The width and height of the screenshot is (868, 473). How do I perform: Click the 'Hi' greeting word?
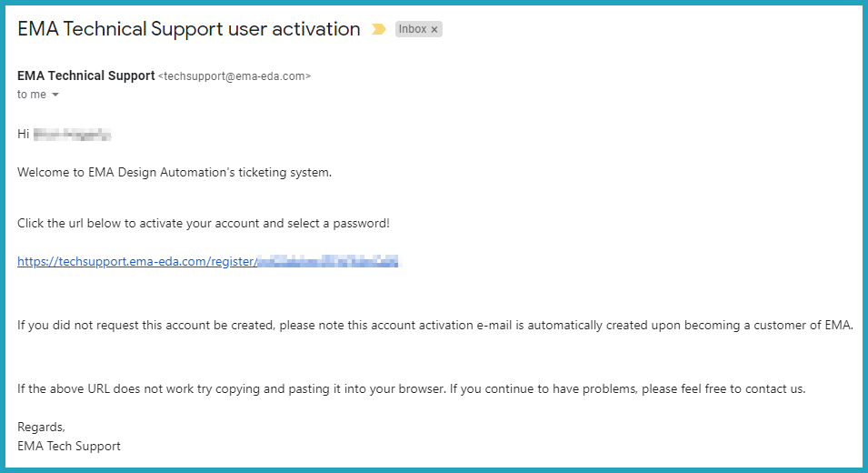pos(24,135)
